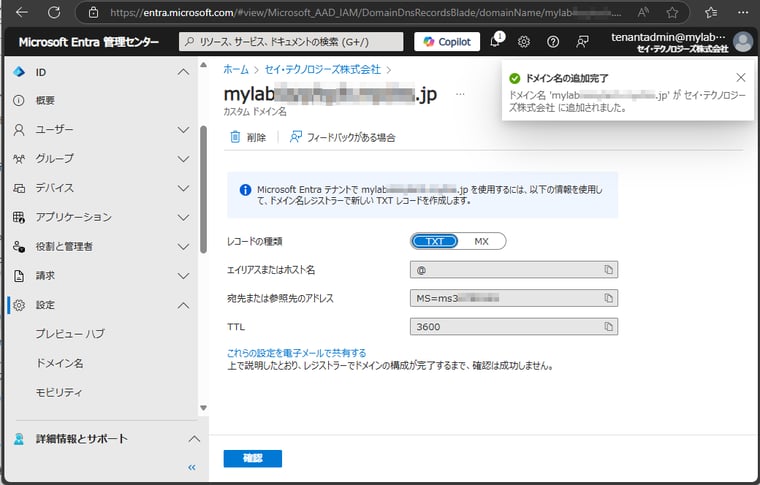This screenshot has height=485, width=760.
Task: Click the ID diamond icon
Action: click(x=19, y=72)
